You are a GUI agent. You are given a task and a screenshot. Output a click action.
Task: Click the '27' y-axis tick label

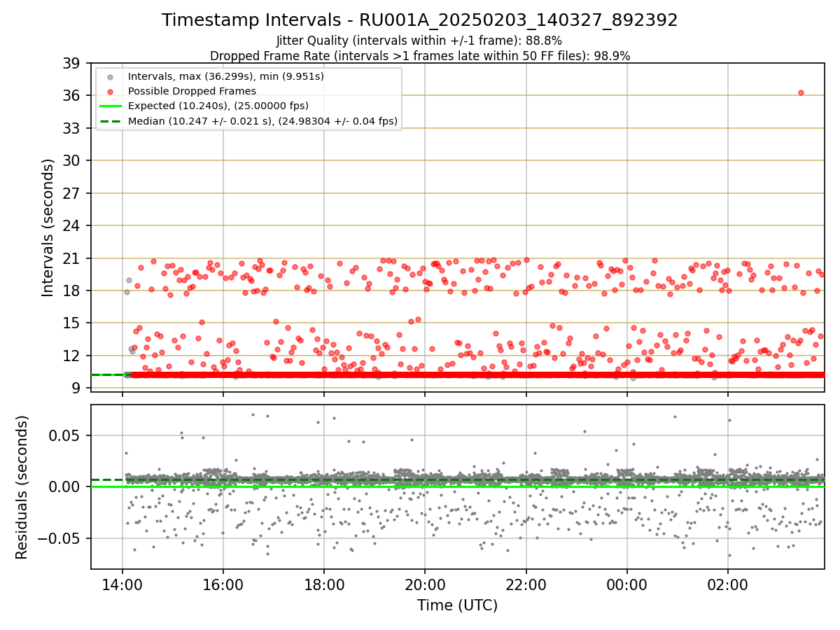tap(73, 193)
